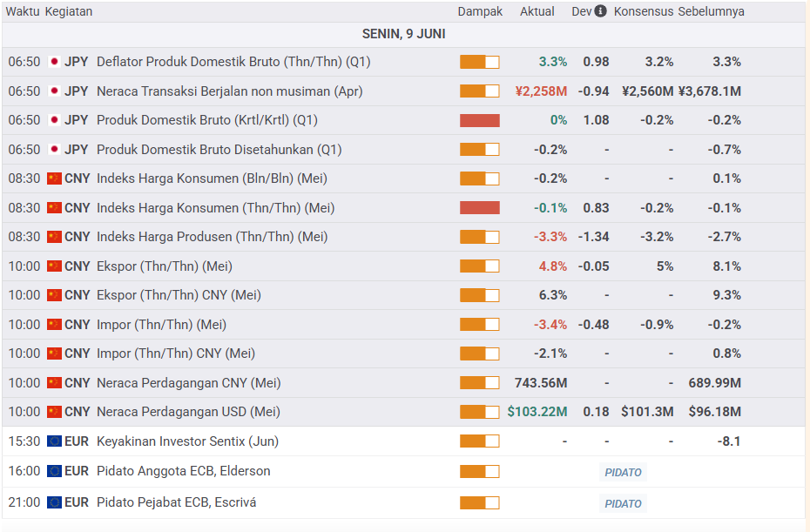Click EU flag beside Pidato Anggota ECB, Elderson
This screenshot has height=532, width=810.
tap(54, 471)
